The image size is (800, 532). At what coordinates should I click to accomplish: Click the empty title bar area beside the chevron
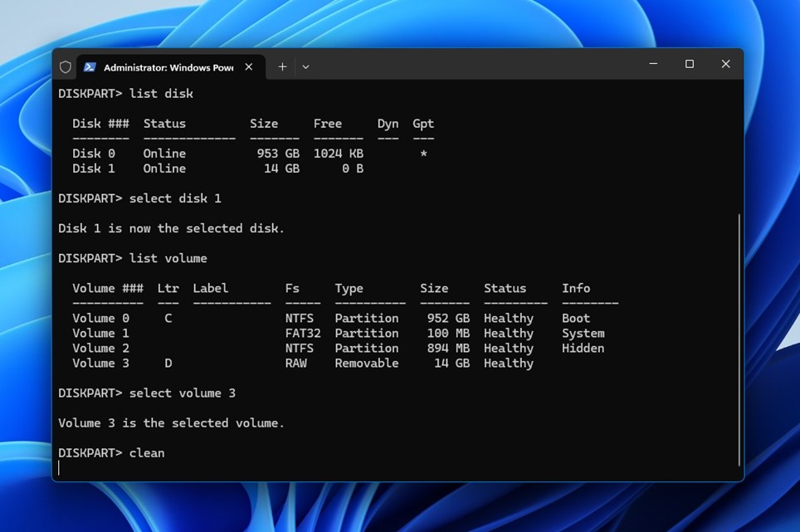tap(475, 66)
